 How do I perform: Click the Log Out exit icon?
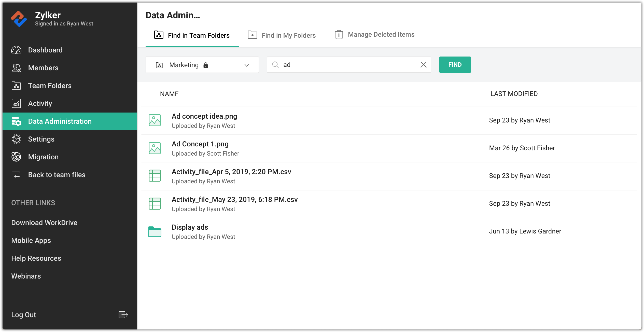point(123,315)
